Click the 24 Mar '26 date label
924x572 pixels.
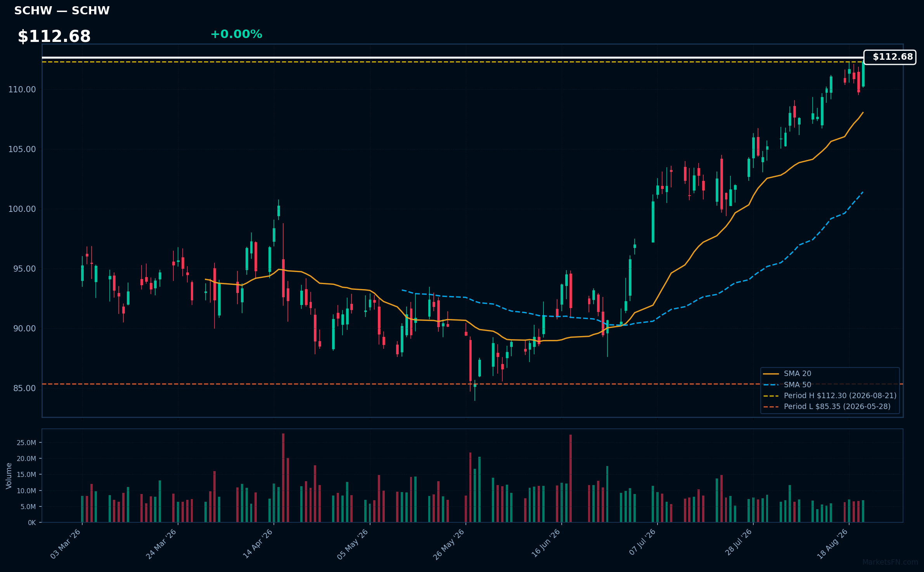pos(161,544)
